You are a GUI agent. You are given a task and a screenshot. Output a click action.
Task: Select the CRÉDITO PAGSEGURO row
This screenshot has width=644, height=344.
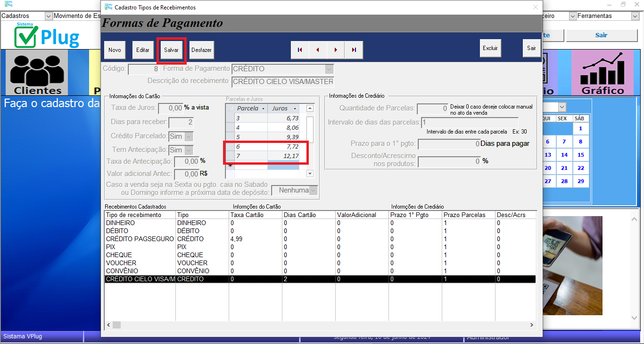tap(140, 239)
